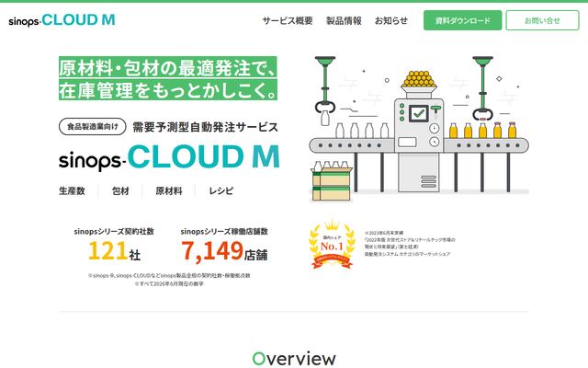Click the market share source footnote text
This screenshot has height=368, width=588.
(410, 244)
